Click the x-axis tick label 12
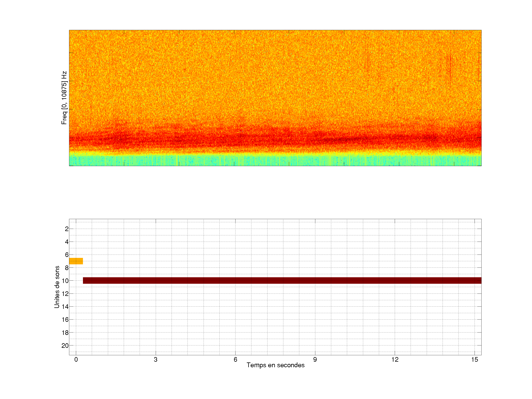Image resolution: width=532 pixels, height=399 pixels. (x=395, y=359)
